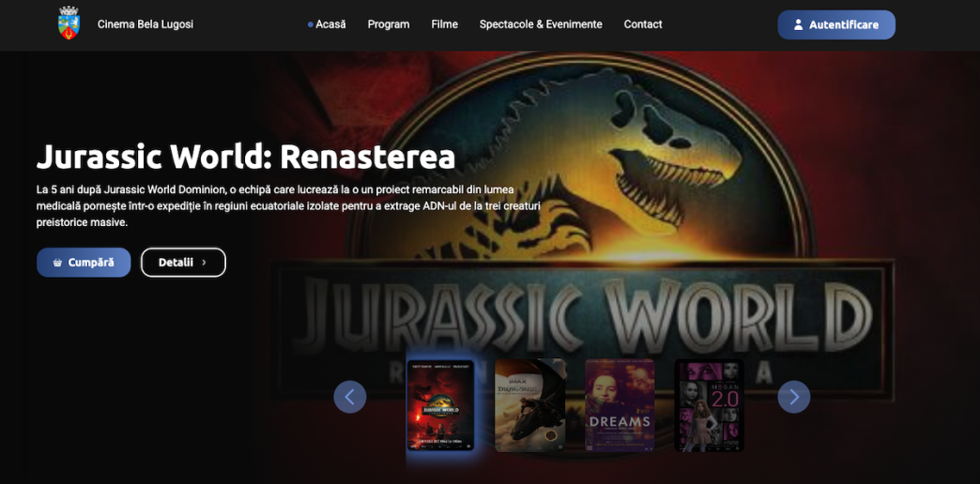Click the Jurassic World: Renasterea headline
This screenshot has width=980, height=484.
[x=246, y=157]
